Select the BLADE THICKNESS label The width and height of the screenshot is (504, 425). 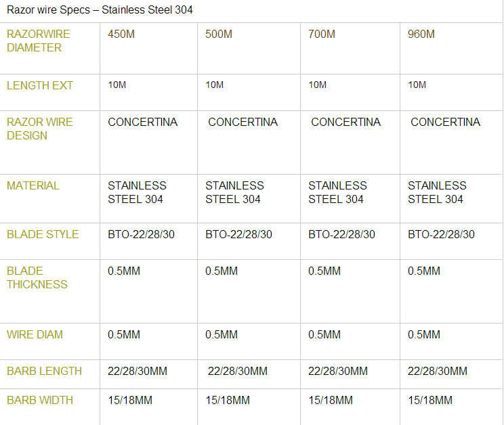[37, 277]
